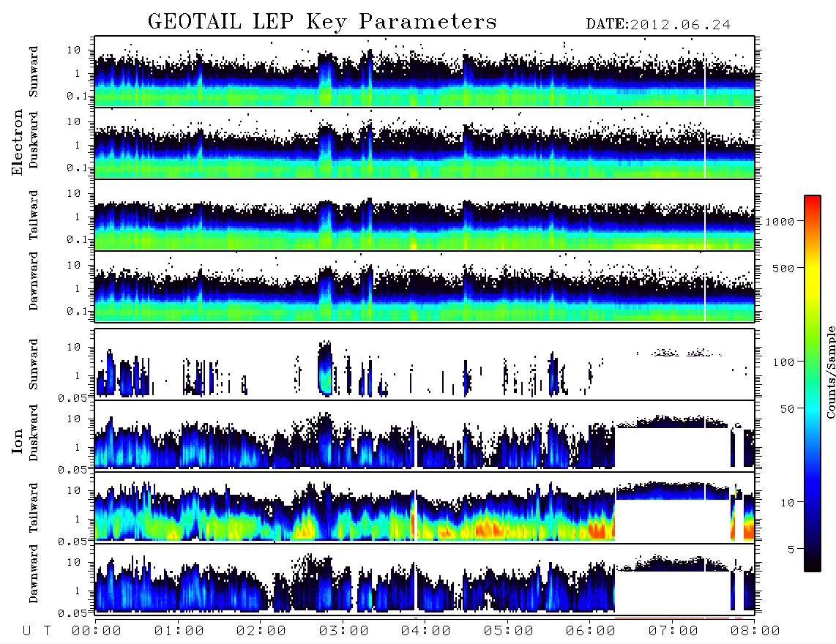The height and width of the screenshot is (644, 836).
Task: Click the GEOTAIL LEP Key Parameters title
Action: tap(322, 22)
